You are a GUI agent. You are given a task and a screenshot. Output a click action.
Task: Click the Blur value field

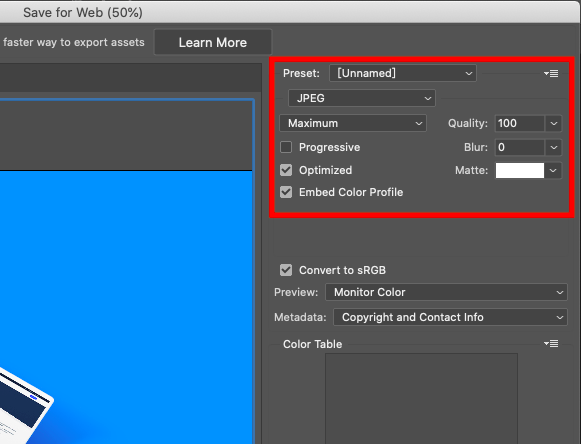click(519, 148)
